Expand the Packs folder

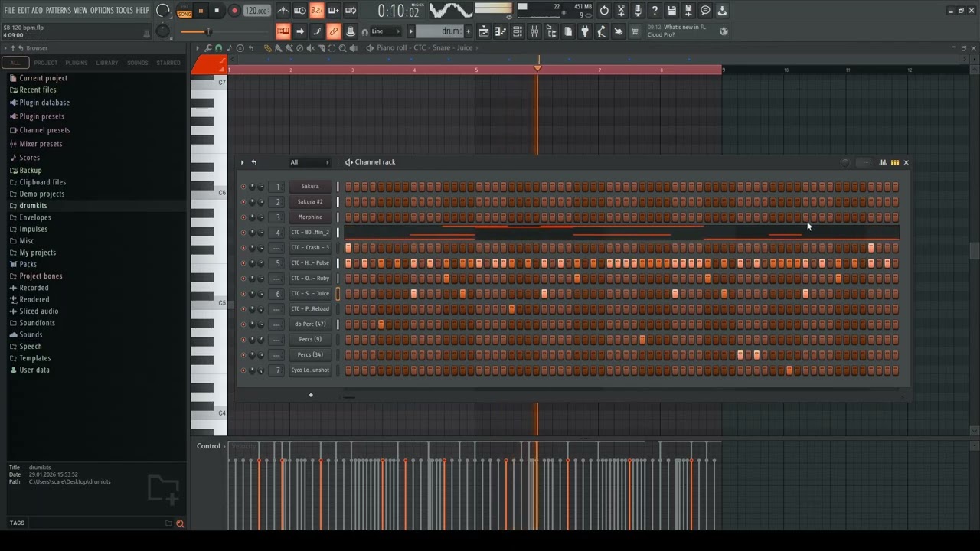tap(28, 264)
